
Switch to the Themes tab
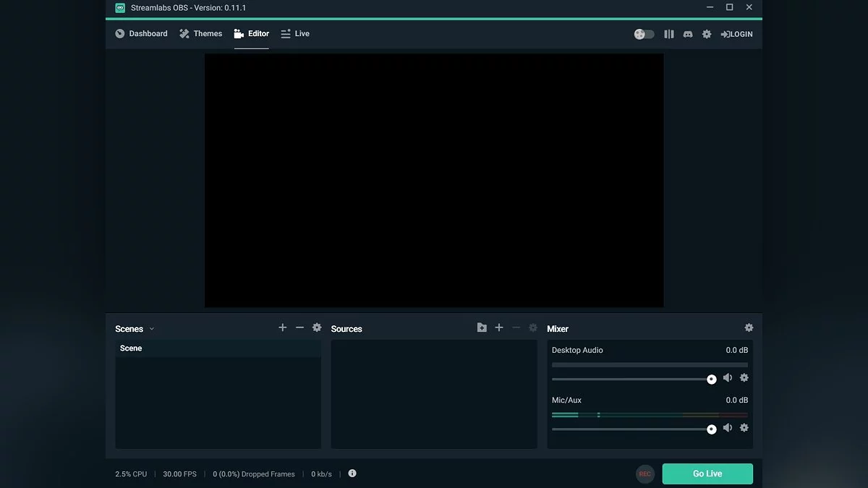200,34
